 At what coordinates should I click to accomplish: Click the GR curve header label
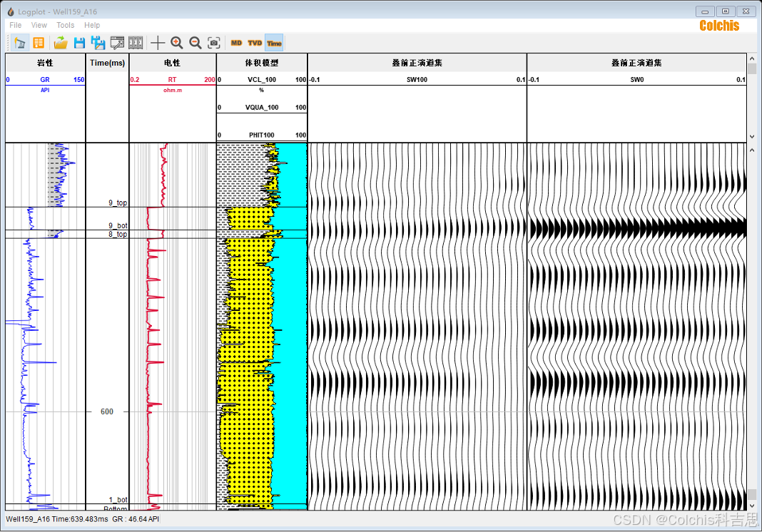45,80
